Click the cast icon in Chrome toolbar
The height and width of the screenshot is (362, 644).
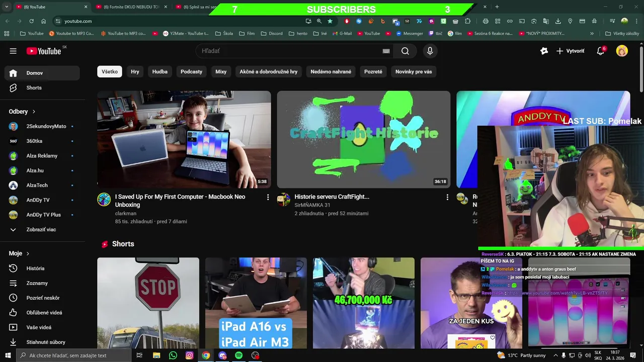(522, 21)
